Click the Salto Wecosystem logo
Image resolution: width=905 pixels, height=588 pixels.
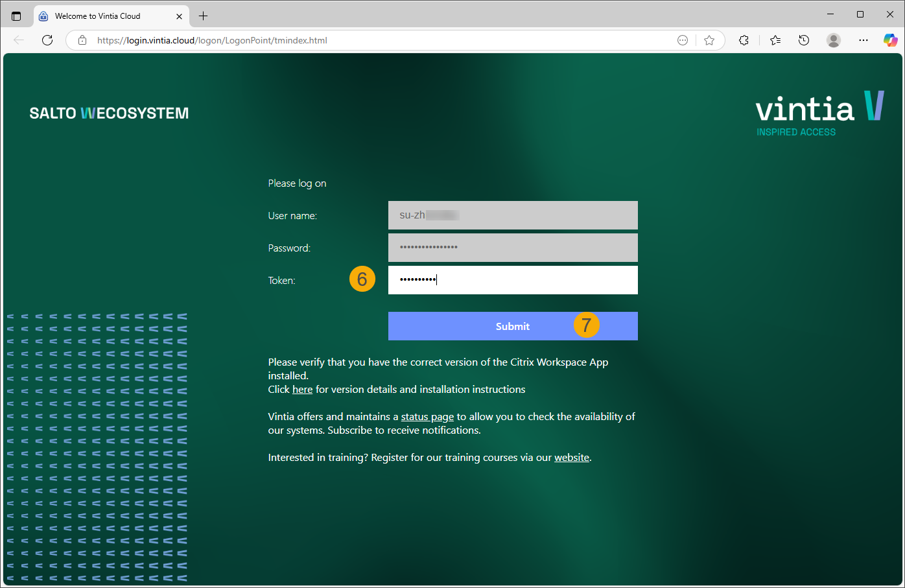pyautogui.click(x=109, y=113)
